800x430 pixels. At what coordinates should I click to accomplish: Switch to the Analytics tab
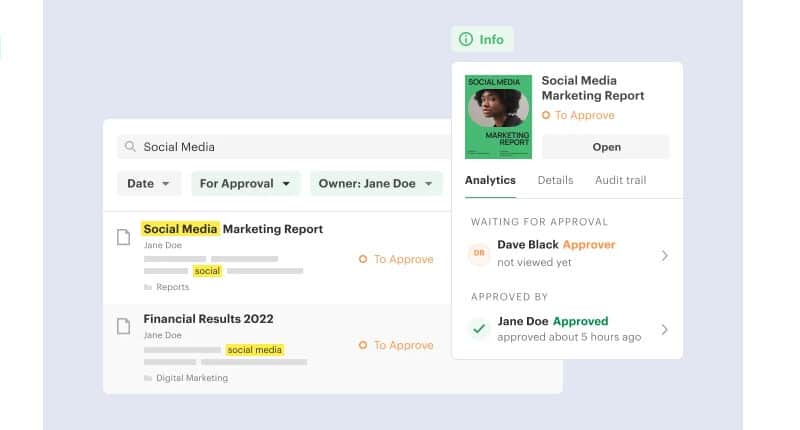point(490,180)
